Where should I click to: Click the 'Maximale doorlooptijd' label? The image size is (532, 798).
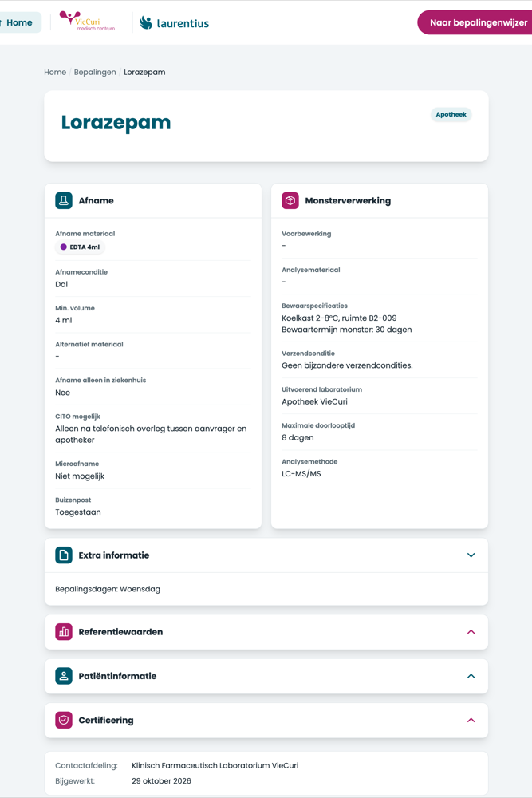click(x=318, y=425)
